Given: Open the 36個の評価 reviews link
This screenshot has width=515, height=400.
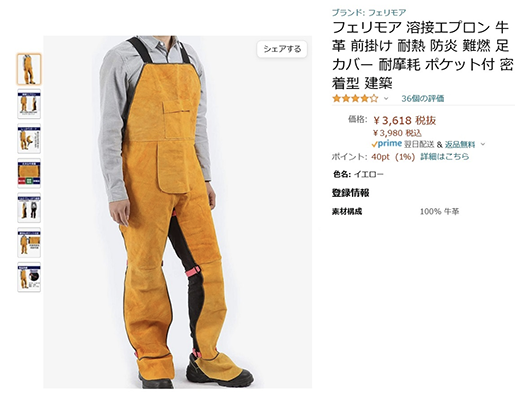Looking at the screenshot, I should click(422, 98).
